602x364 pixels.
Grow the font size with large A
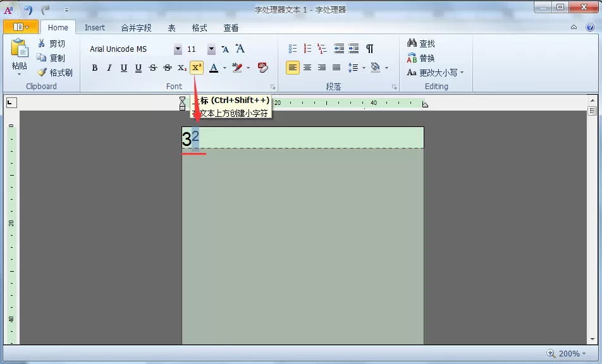(x=240, y=48)
